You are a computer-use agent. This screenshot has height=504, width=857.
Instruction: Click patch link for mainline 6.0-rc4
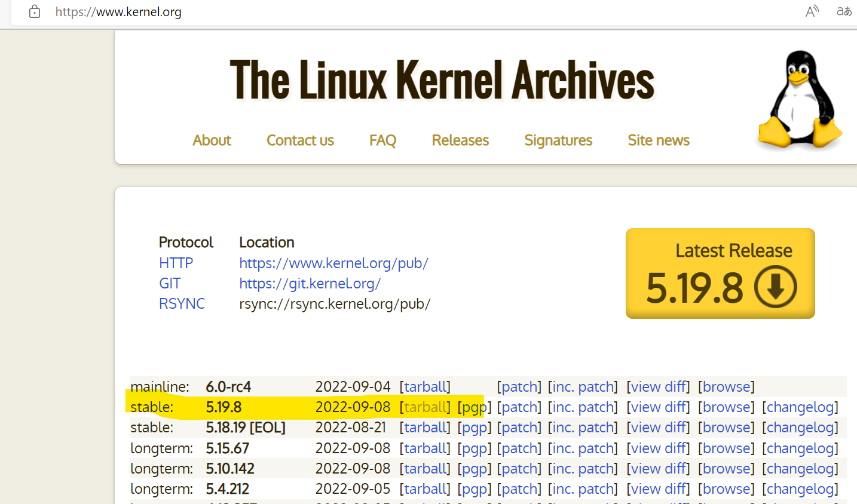pyautogui.click(x=519, y=387)
